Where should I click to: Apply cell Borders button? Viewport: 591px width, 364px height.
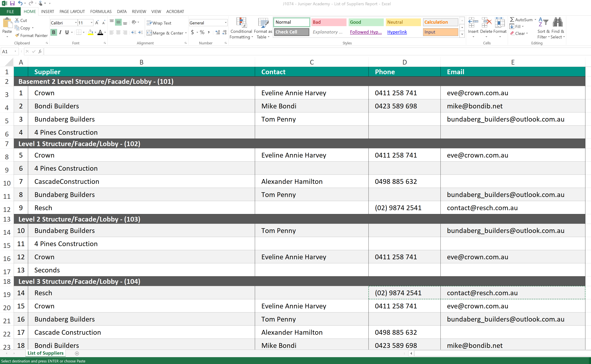[x=79, y=32]
